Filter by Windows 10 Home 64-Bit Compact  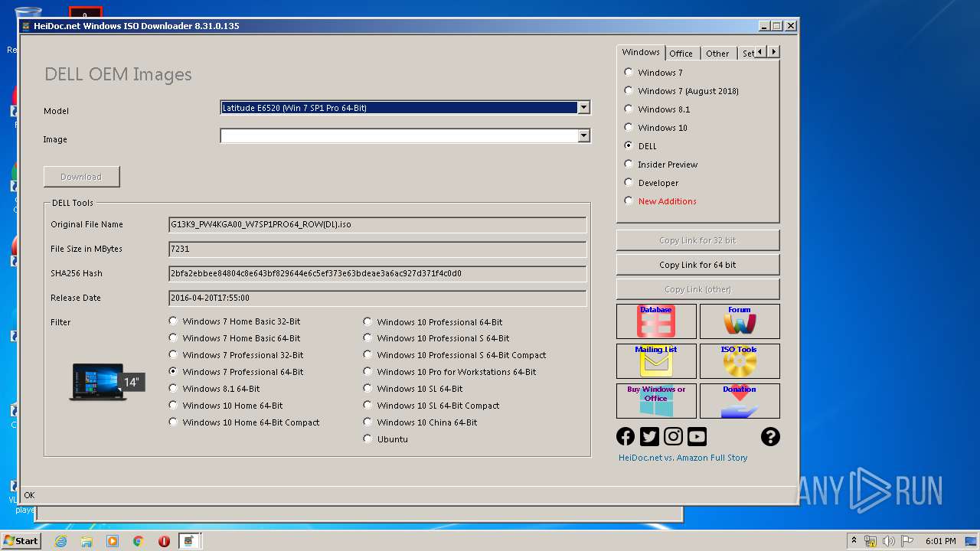(244, 422)
